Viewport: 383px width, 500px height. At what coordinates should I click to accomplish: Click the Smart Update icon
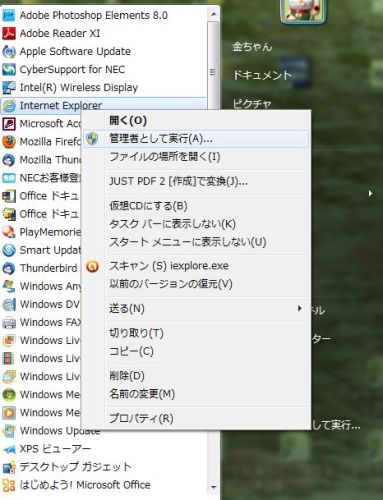[x=9, y=250]
